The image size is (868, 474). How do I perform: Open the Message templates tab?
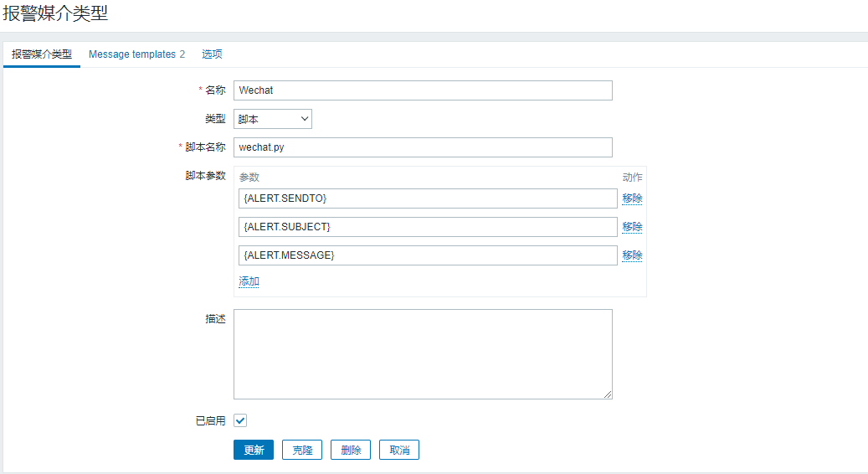click(x=136, y=54)
